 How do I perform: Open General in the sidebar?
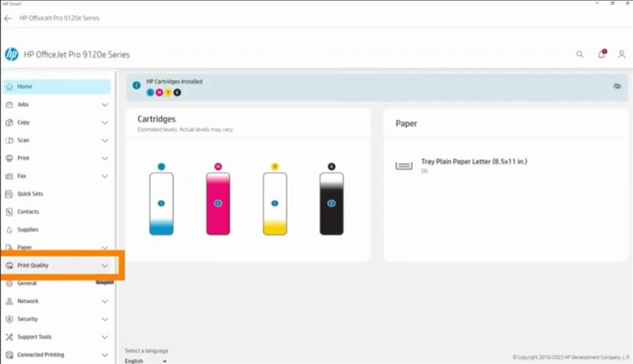click(x=57, y=284)
